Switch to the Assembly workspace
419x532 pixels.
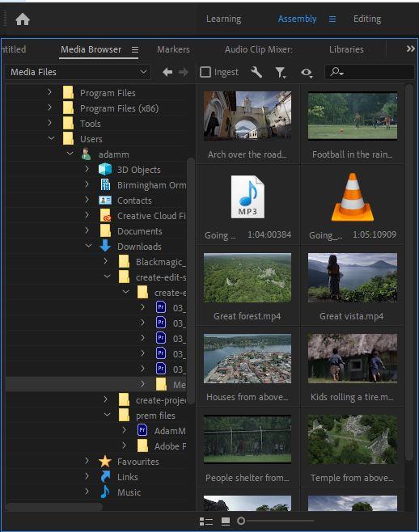297,19
